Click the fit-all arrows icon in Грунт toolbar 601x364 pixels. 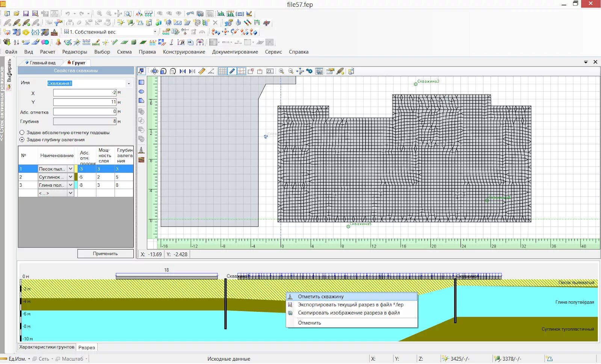(300, 71)
